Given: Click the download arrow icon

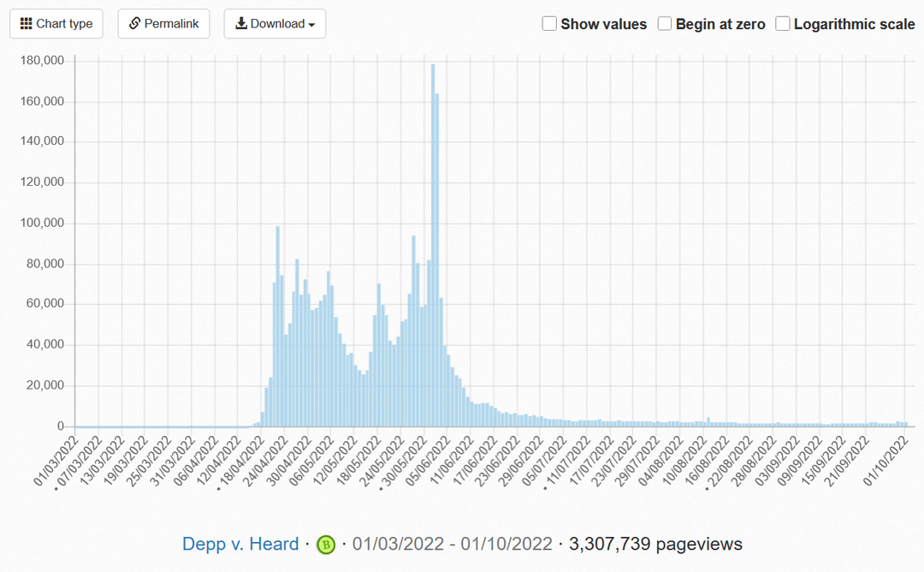Looking at the screenshot, I should pos(241,24).
